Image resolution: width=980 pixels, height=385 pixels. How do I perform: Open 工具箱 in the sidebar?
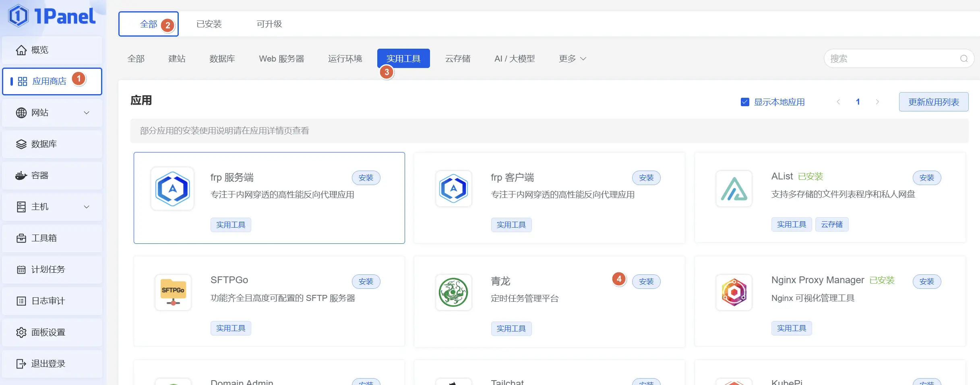tap(52, 238)
